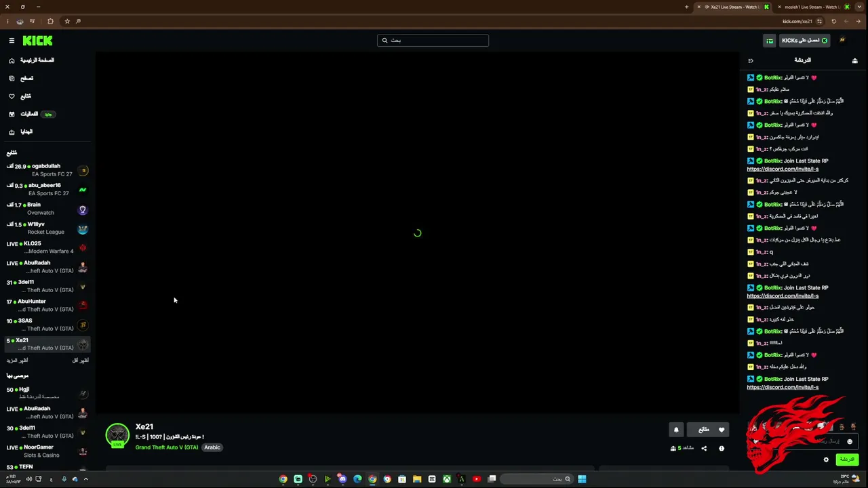Open abu_abeer16's channel in the sidebar

47,189
